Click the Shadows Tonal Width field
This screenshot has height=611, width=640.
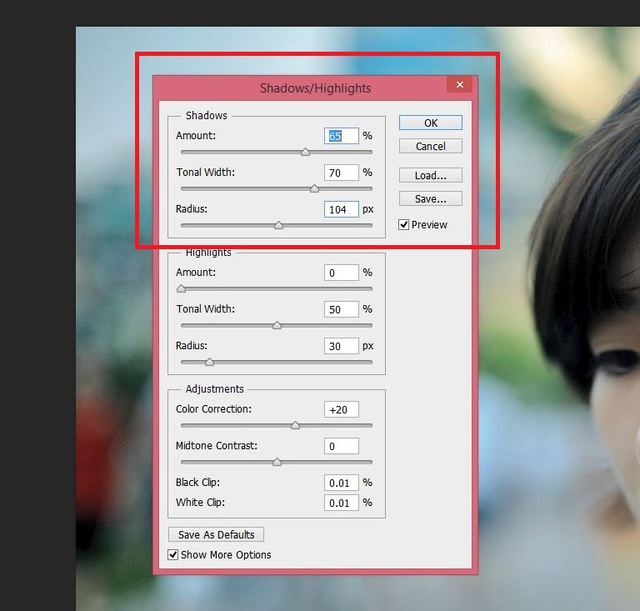click(341, 173)
